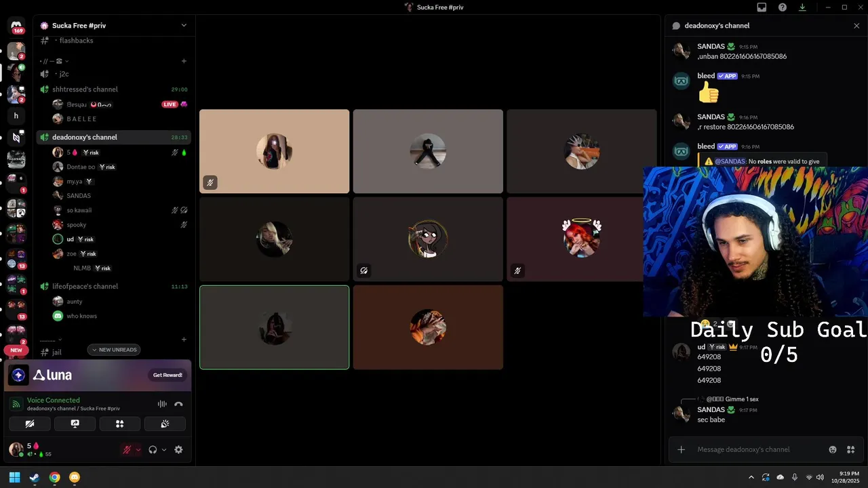This screenshot has height=488, width=868.
Task: Open apps launcher in message box
Action: (x=850, y=449)
